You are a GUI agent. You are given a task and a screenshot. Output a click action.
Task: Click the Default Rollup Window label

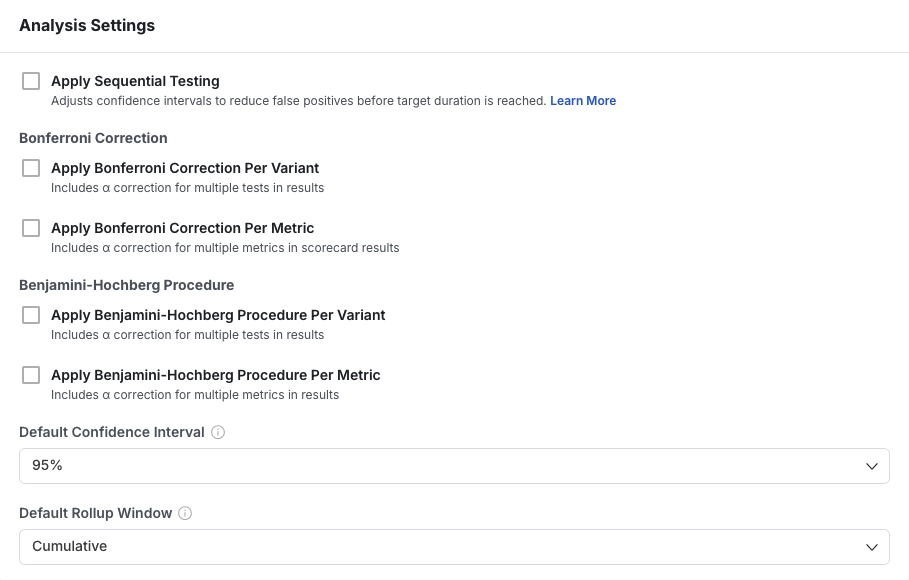tap(95, 513)
